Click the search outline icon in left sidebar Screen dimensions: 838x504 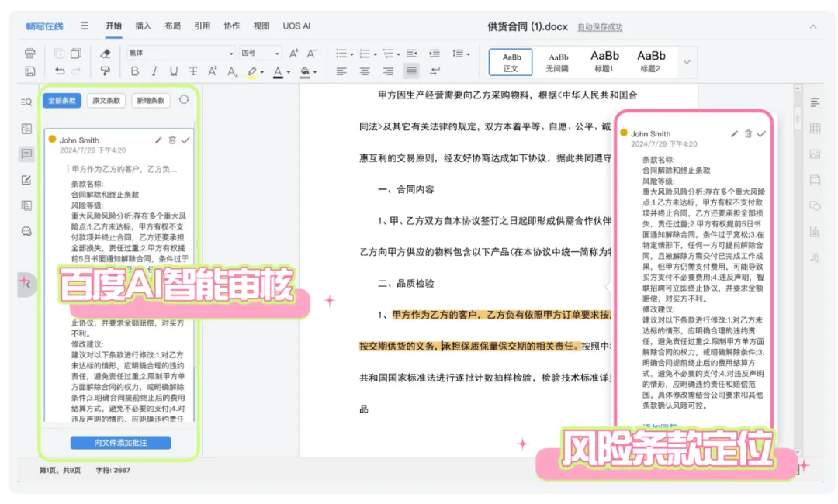tap(26, 102)
